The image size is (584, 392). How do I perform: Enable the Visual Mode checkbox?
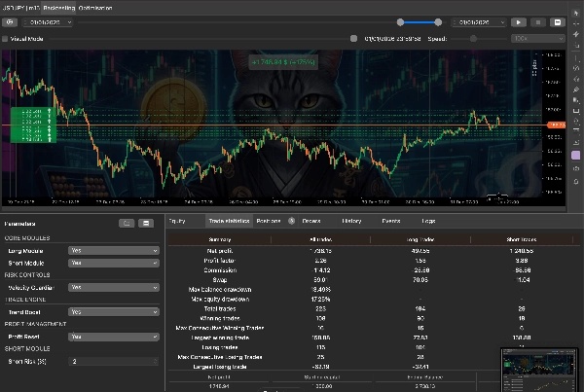(x=5, y=39)
